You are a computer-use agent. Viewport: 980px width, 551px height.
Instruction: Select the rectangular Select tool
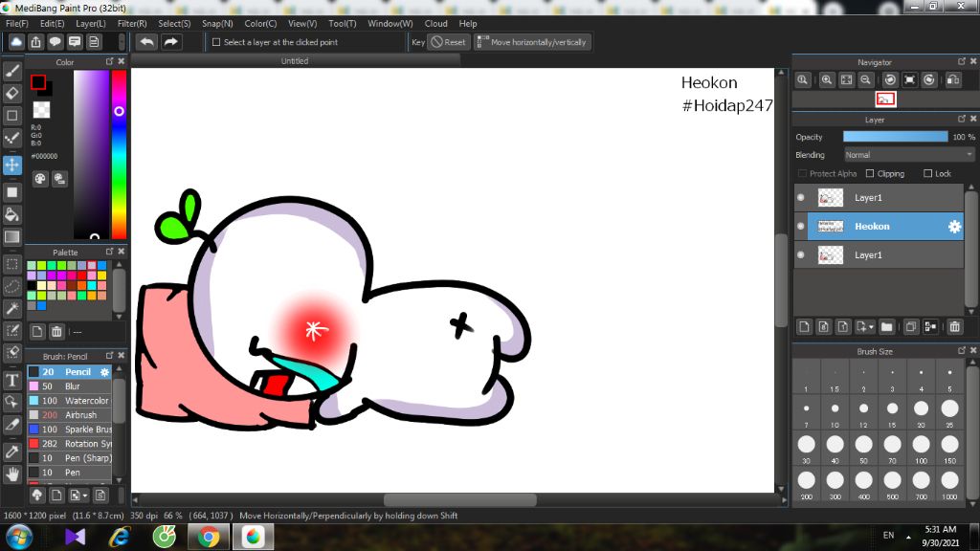tap(11, 264)
